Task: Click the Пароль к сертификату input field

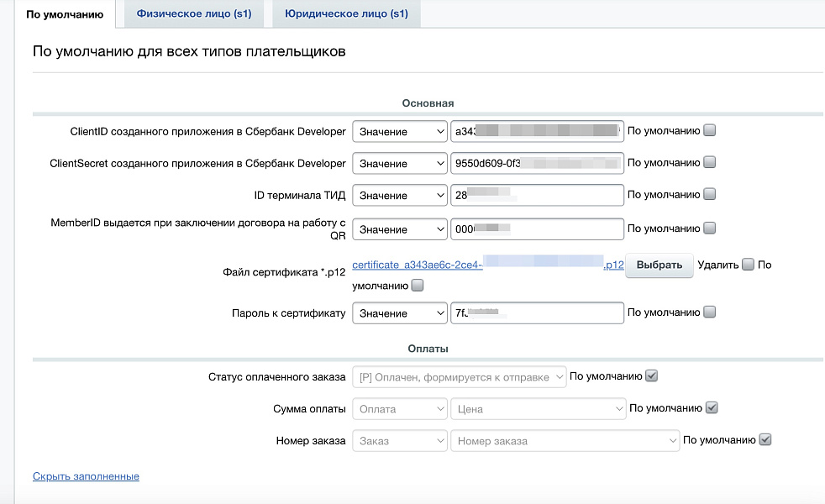Action: click(538, 312)
